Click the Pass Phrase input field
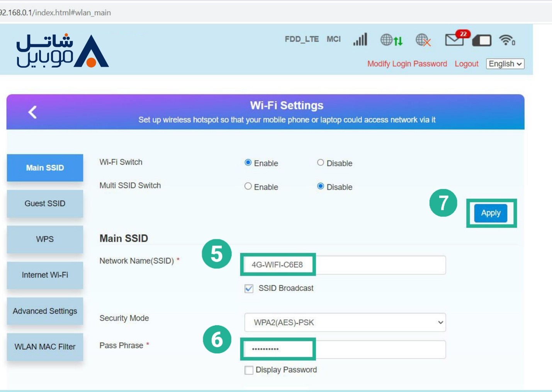 (345, 350)
